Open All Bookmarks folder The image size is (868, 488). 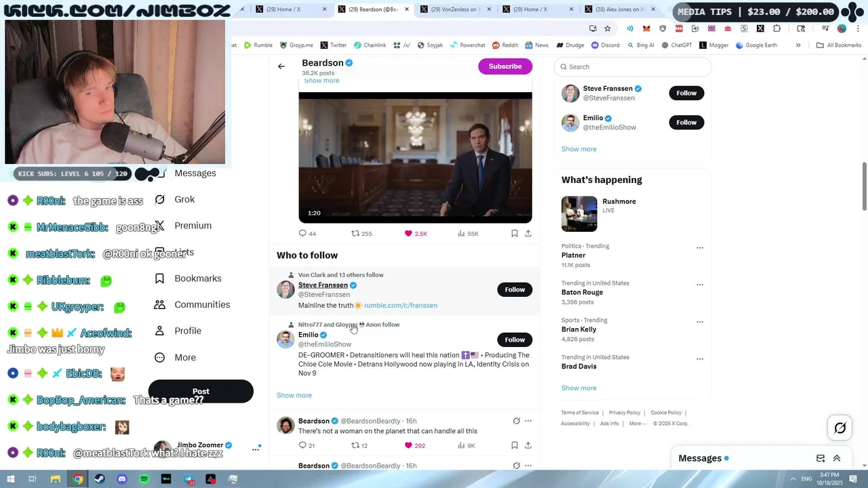[839, 45]
